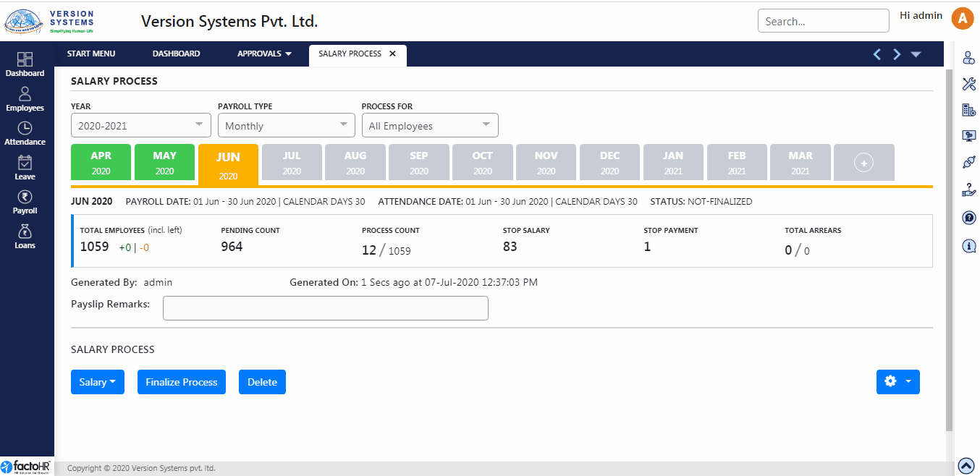Switch to the Dashboard tab

(x=176, y=54)
